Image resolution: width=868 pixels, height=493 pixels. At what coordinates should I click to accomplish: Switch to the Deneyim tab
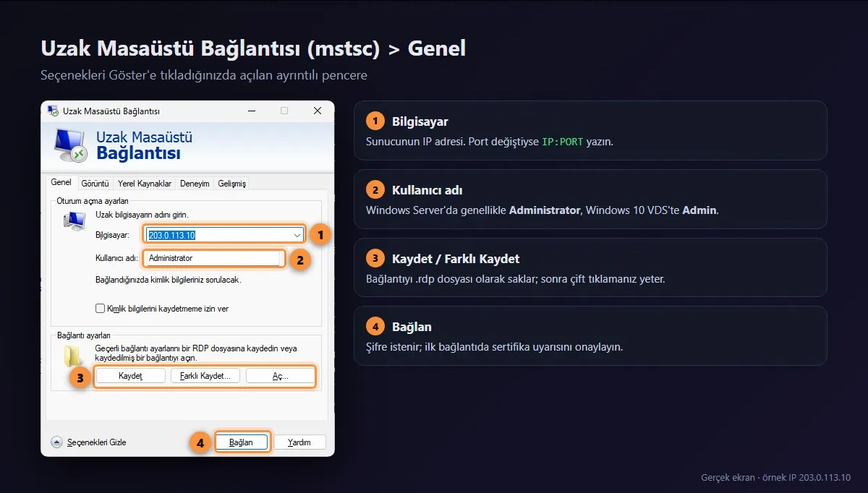[x=195, y=184]
